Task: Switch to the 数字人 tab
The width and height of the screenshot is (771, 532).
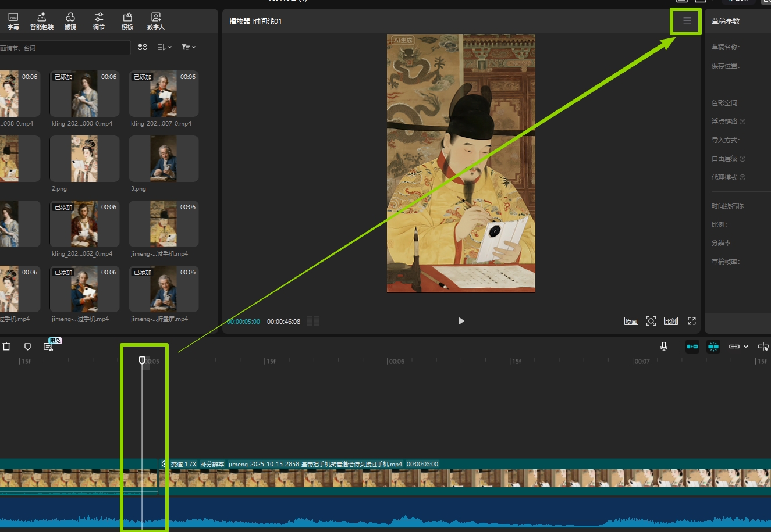Action: click(155, 21)
